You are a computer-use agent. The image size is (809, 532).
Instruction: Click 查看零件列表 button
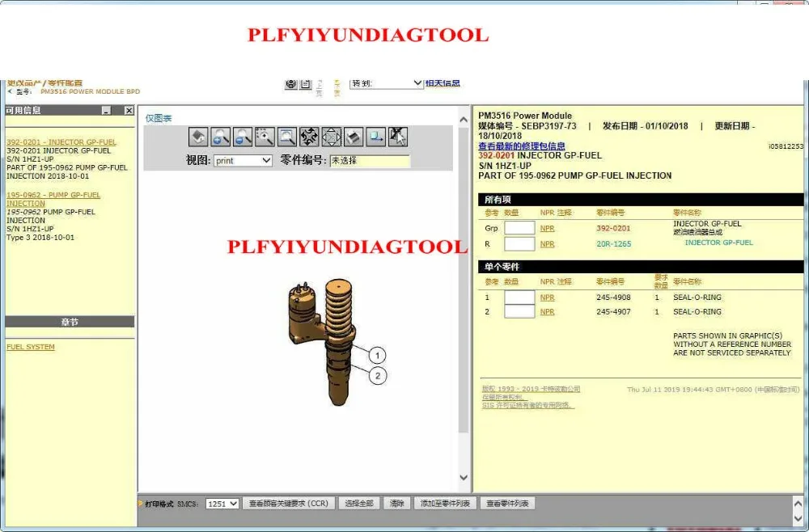pyautogui.click(x=508, y=503)
